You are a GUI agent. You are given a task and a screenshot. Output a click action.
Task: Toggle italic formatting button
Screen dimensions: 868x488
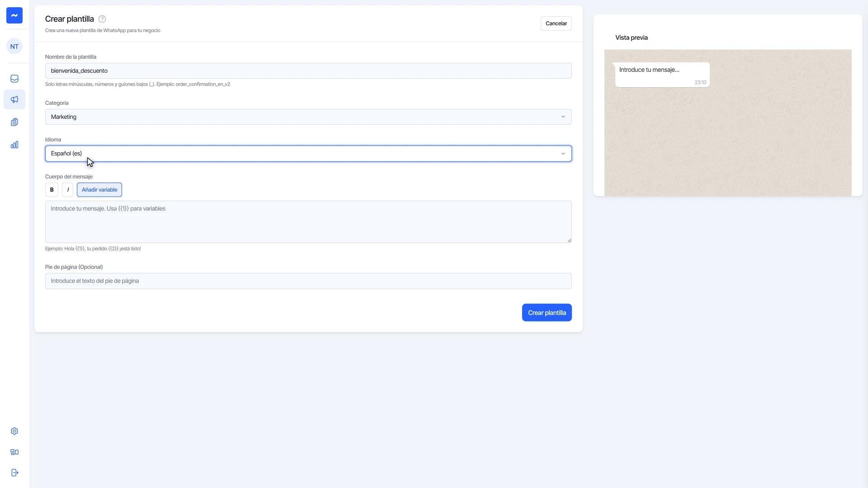pyautogui.click(x=68, y=190)
